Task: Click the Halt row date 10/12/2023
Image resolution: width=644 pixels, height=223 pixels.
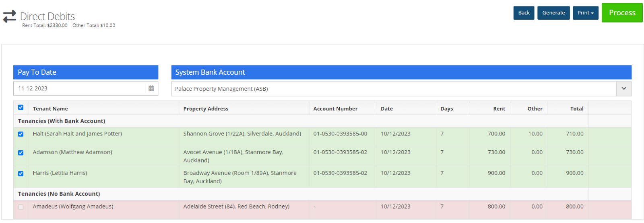Action: click(x=396, y=134)
